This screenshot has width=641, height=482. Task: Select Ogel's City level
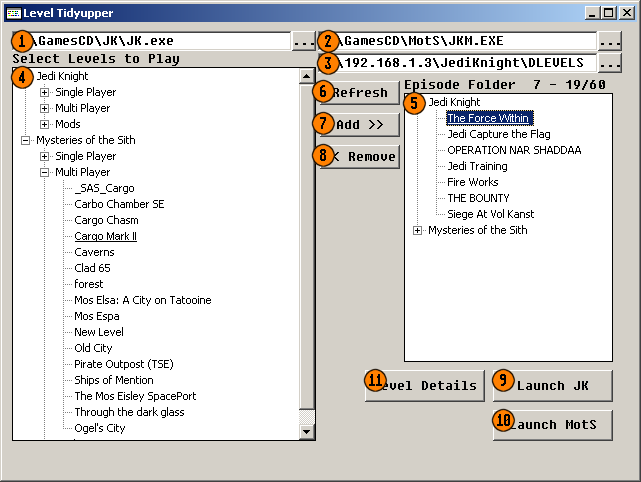pyautogui.click(x=100, y=428)
